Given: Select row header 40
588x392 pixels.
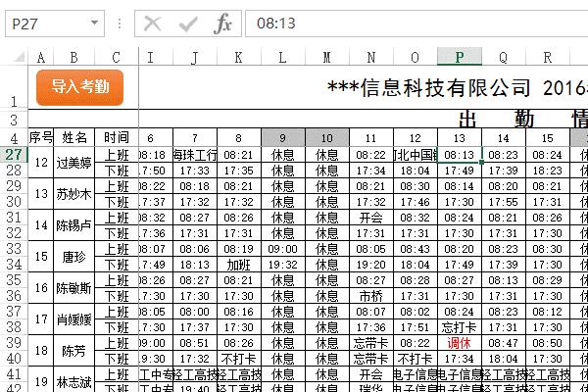Looking at the screenshot, I should (14, 359).
